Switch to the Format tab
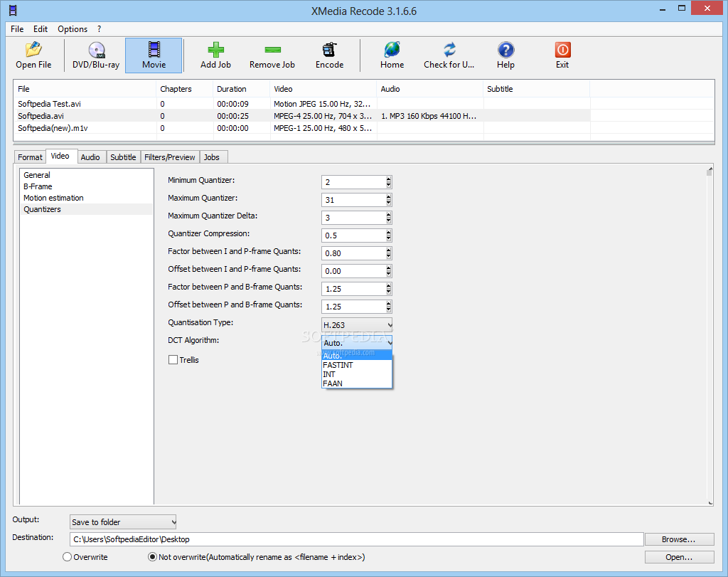 [30, 157]
